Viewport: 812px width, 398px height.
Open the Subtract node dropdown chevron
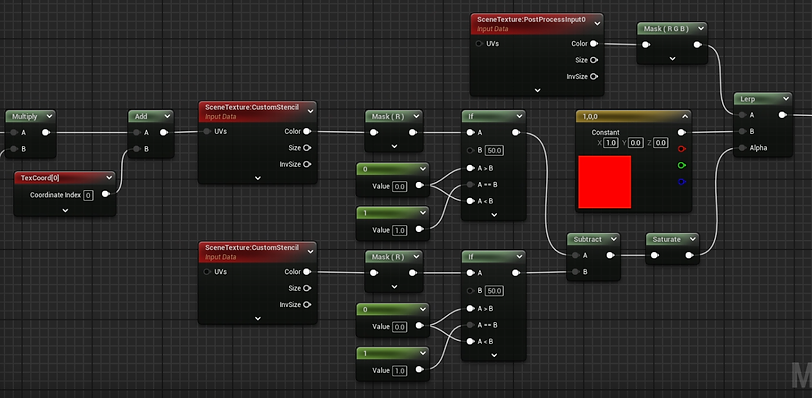(x=614, y=239)
